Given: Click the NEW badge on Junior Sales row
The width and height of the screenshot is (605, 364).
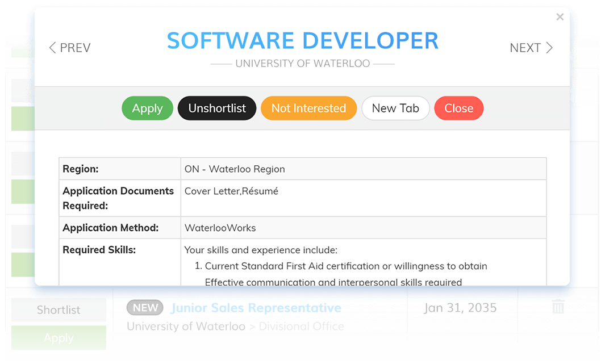Looking at the screenshot, I should point(145,308).
